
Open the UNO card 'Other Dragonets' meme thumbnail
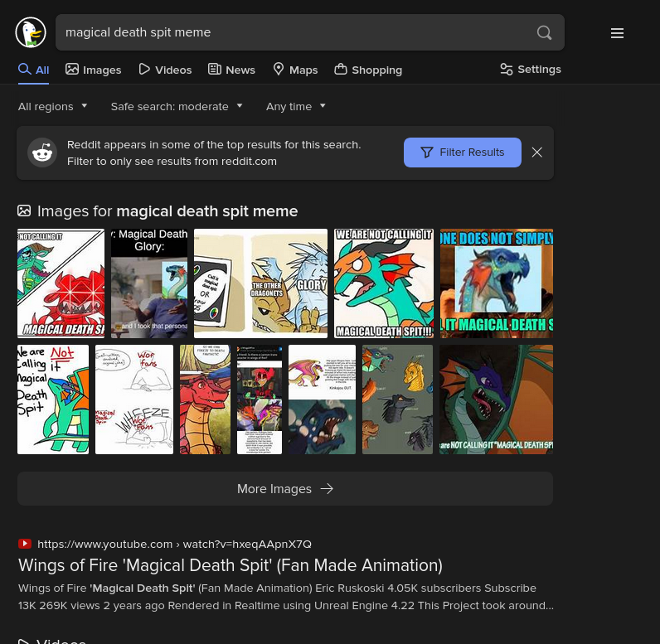click(260, 283)
